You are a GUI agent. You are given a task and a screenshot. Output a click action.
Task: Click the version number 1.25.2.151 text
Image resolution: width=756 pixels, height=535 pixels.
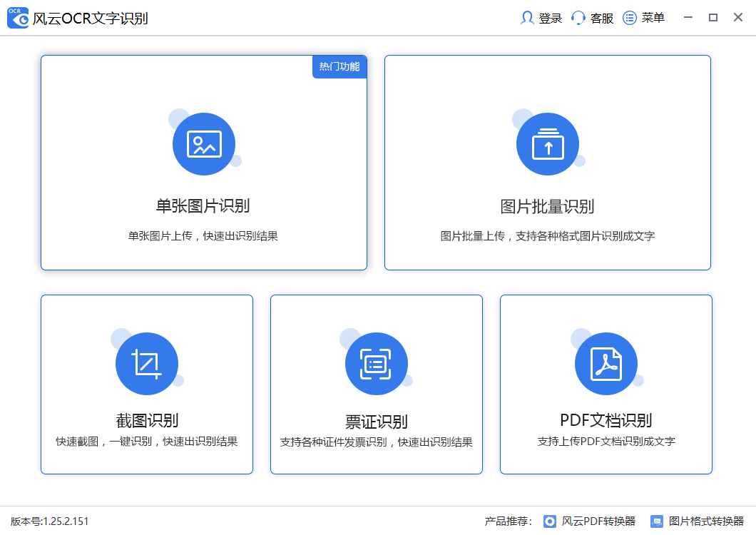tap(66, 521)
